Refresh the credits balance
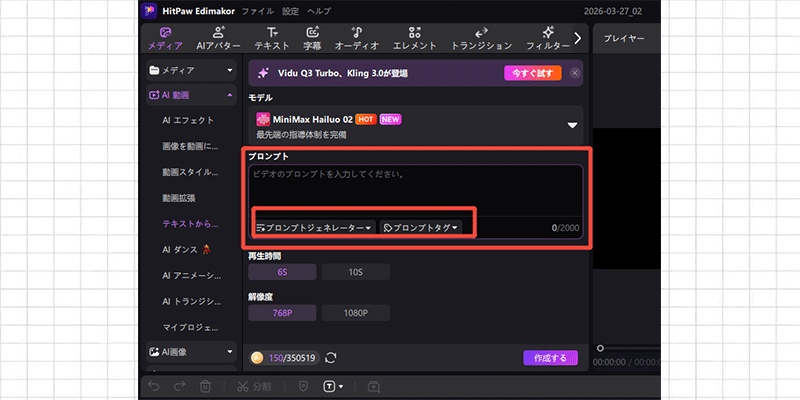Viewport: 800px width, 400px height. [x=331, y=358]
